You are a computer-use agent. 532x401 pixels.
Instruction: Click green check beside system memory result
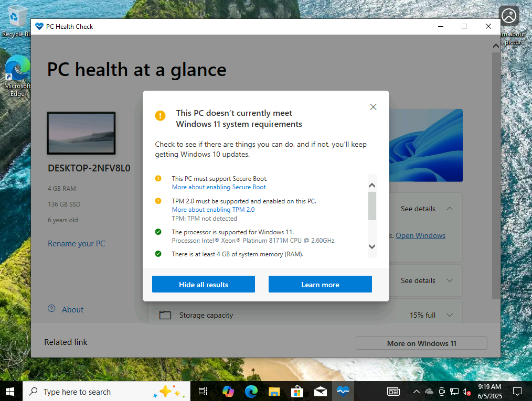pos(158,254)
